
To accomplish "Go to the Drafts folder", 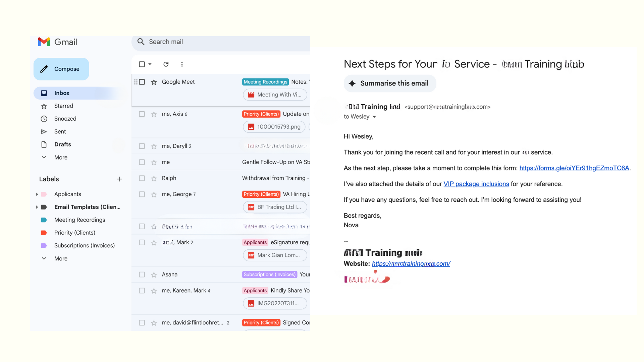I will [63, 144].
